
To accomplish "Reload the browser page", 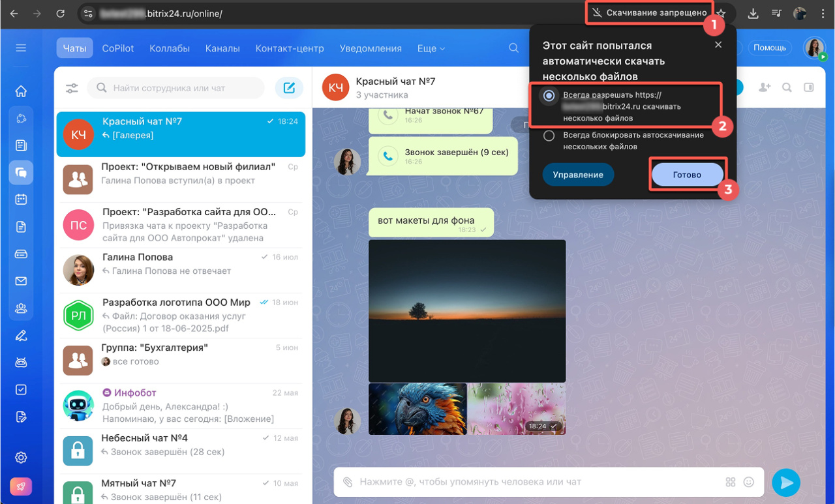I will pos(61,13).
